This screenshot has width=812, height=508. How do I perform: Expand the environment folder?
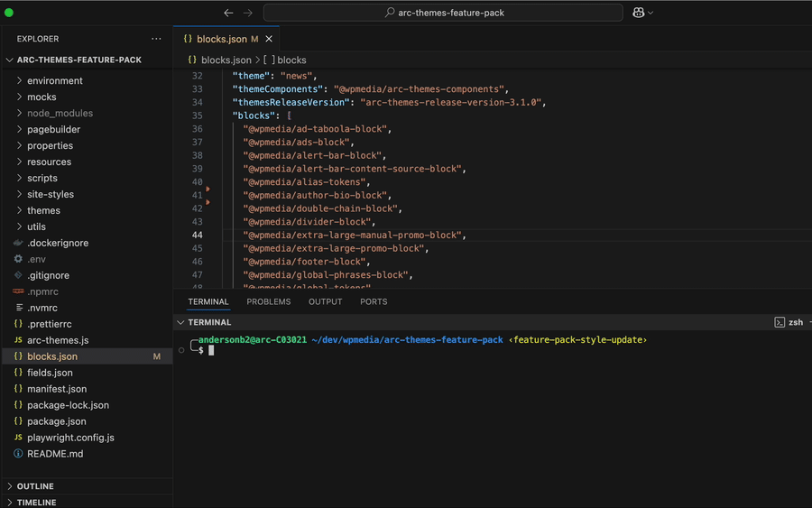point(19,81)
